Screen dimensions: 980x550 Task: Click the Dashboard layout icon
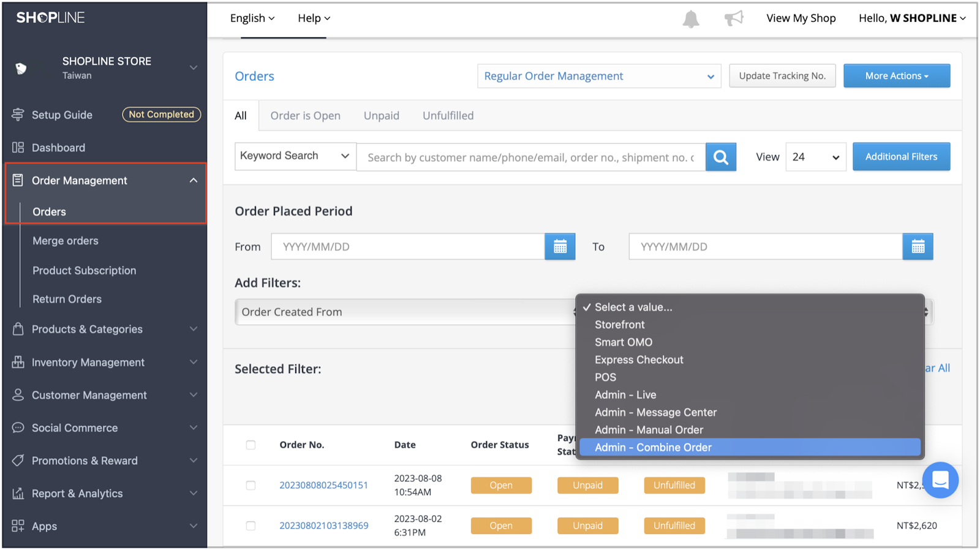(18, 148)
